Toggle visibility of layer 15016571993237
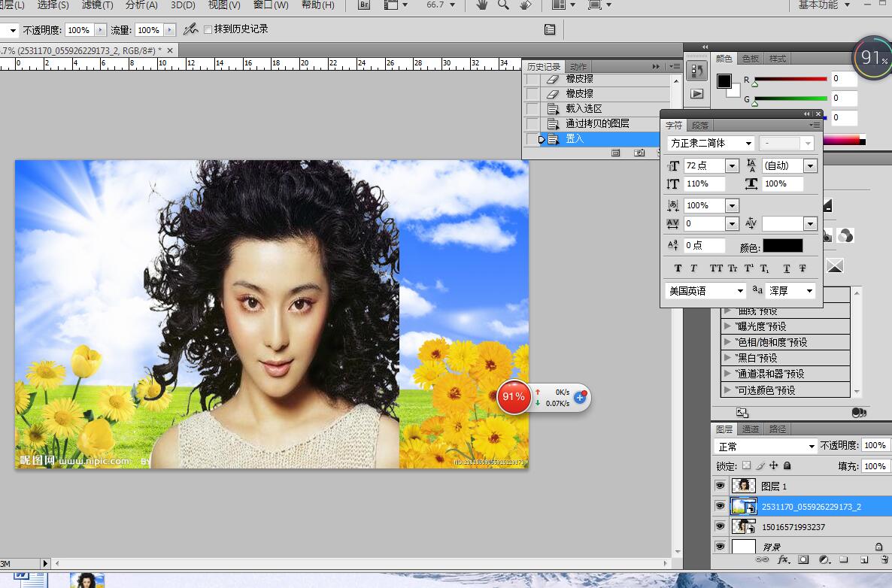The image size is (892, 588). 721,527
